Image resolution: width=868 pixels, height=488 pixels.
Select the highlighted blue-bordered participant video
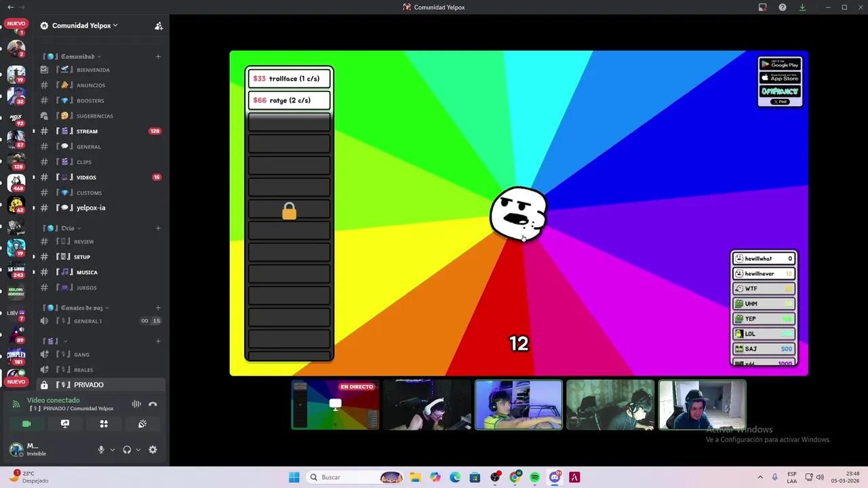[519, 405]
